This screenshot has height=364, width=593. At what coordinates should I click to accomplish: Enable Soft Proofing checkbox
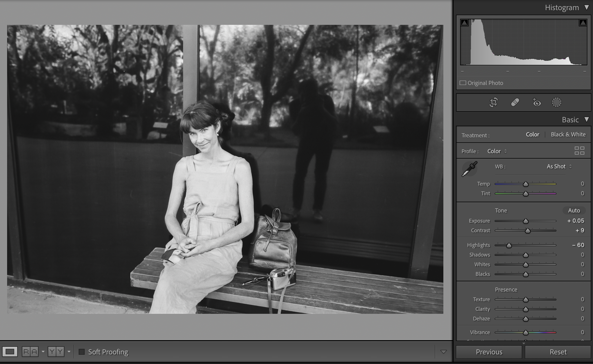[x=82, y=352]
